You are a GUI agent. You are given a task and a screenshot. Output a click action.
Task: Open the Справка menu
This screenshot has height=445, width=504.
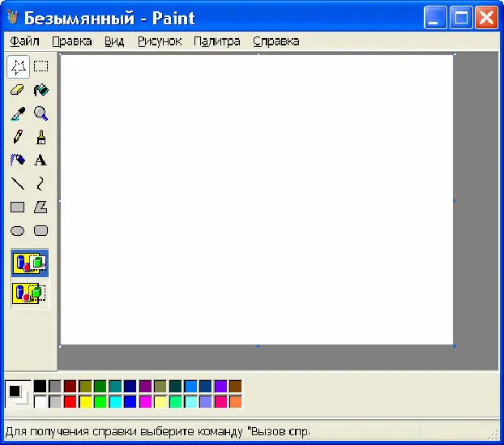tap(276, 41)
